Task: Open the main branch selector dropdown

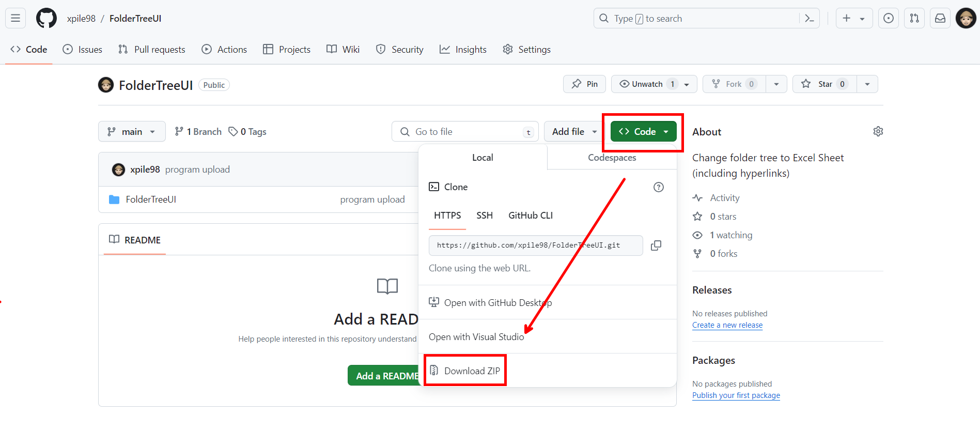Action: click(132, 131)
